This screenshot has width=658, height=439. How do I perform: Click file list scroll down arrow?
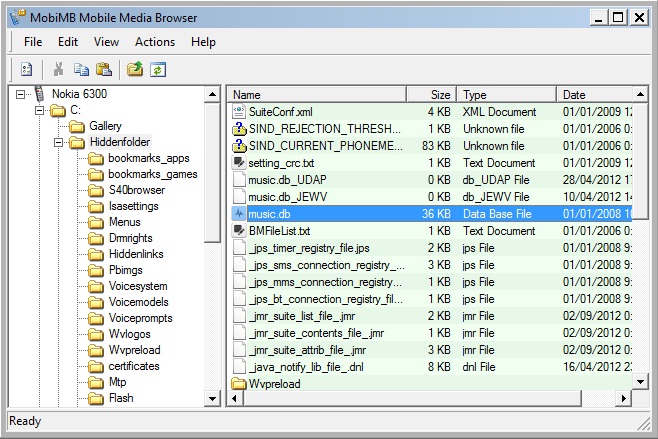[640, 382]
